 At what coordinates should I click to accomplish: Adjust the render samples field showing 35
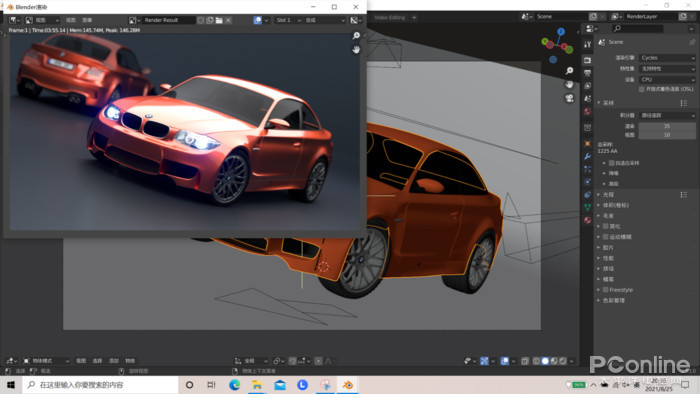(667, 126)
